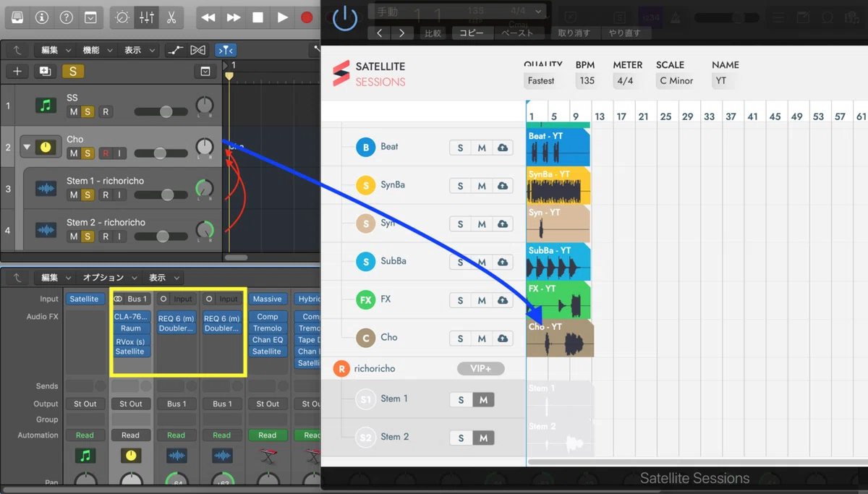
Task: Toggle the Mixer faders icon
Action: [147, 17]
